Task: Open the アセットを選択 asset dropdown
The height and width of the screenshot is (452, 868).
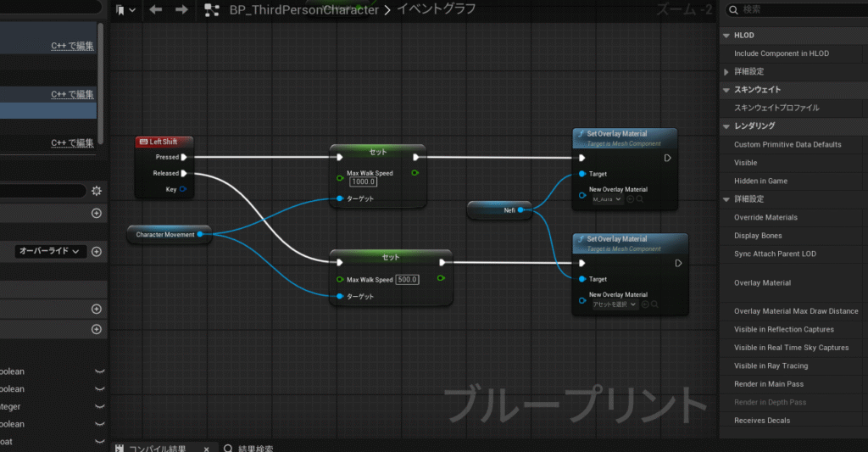Action: tap(615, 304)
